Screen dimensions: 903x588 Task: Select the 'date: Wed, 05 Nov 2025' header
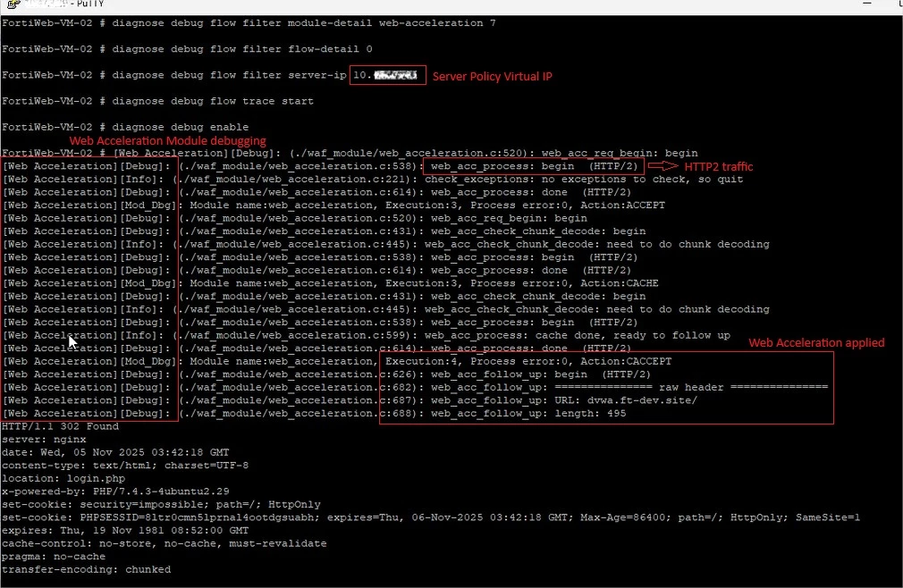pos(115,452)
